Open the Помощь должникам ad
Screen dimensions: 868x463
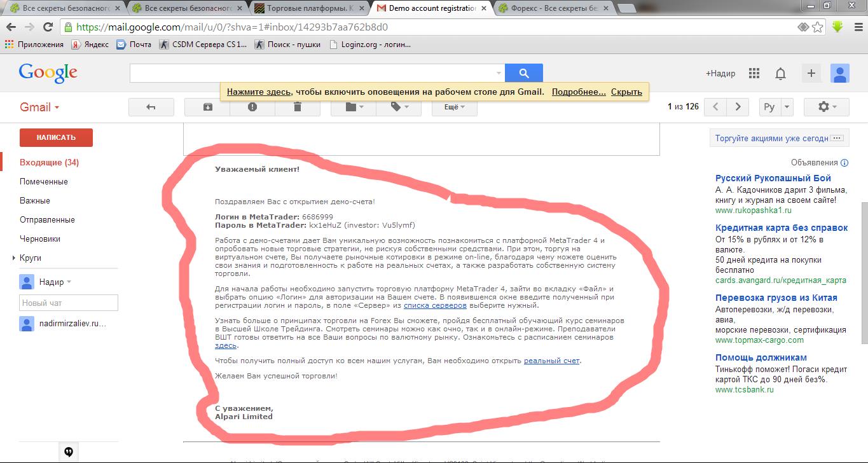(x=761, y=357)
